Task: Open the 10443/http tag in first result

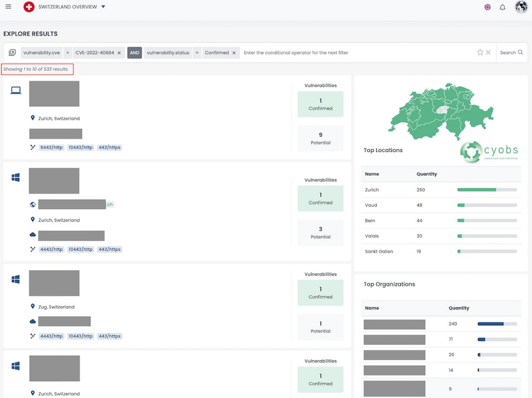Action: click(80, 147)
